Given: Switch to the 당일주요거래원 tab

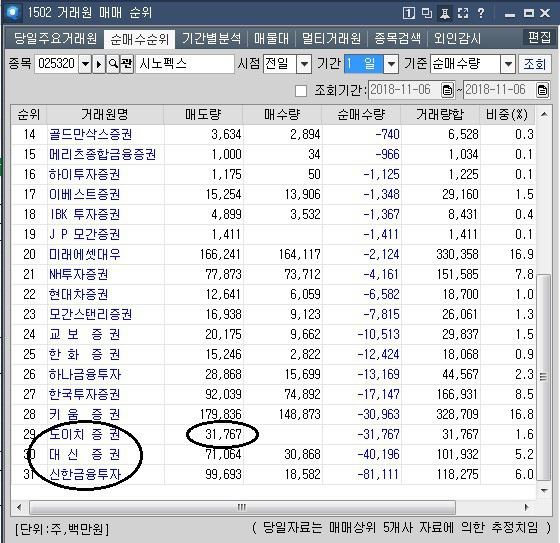Looking at the screenshot, I should coord(55,38).
